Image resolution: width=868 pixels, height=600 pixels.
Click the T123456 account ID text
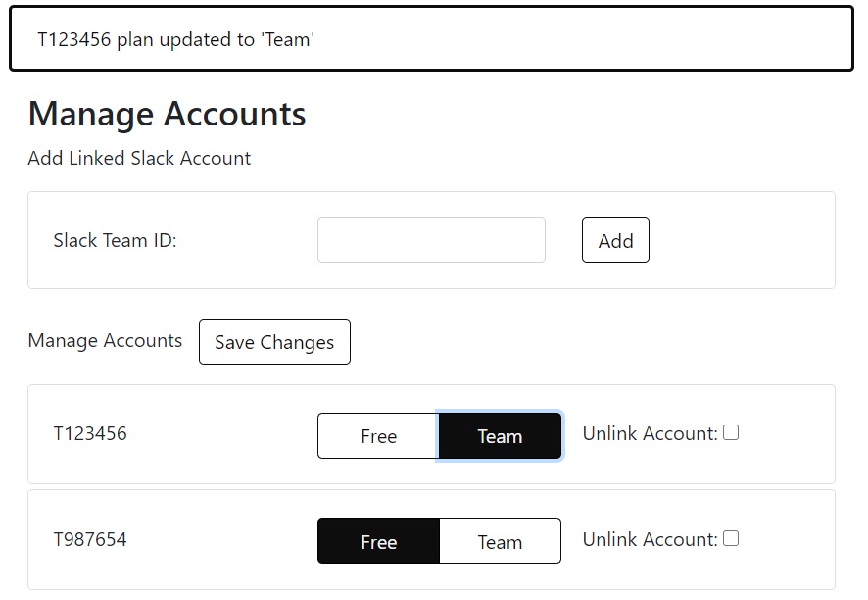pyautogui.click(x=90, y=433)
